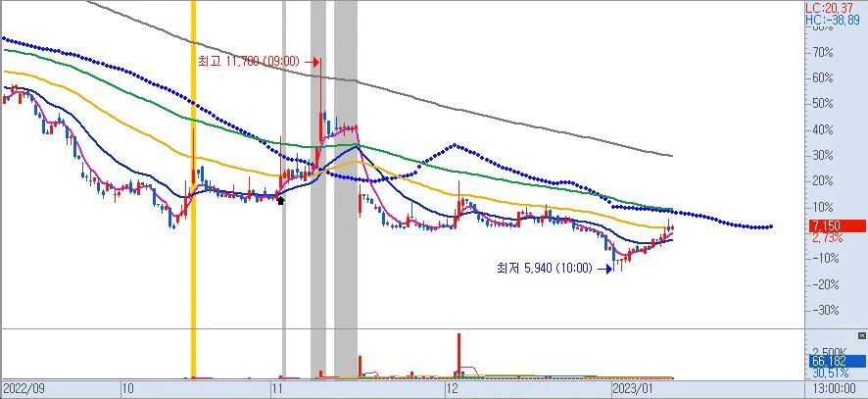The height and width of the screenshot is (399, 868).
Task: Click the tallest red volume bar in December
Action: (x=458, y=355)
